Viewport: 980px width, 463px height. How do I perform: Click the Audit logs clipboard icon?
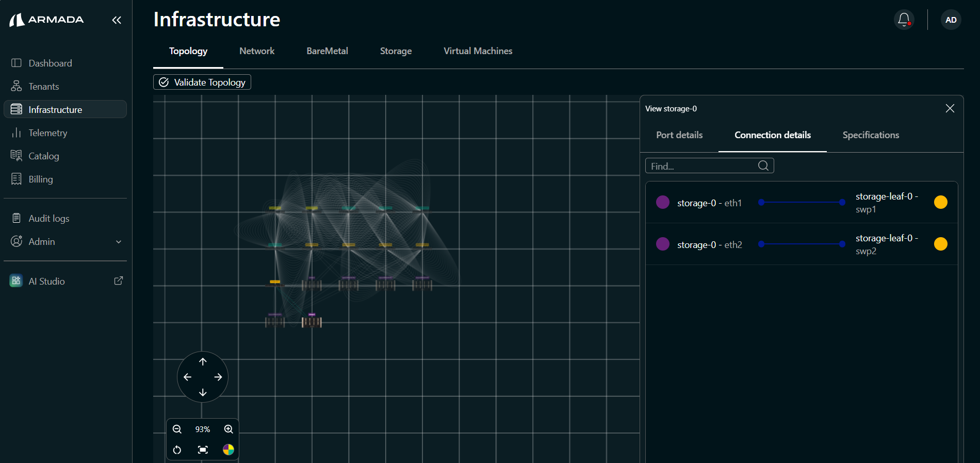pos(17,218)
